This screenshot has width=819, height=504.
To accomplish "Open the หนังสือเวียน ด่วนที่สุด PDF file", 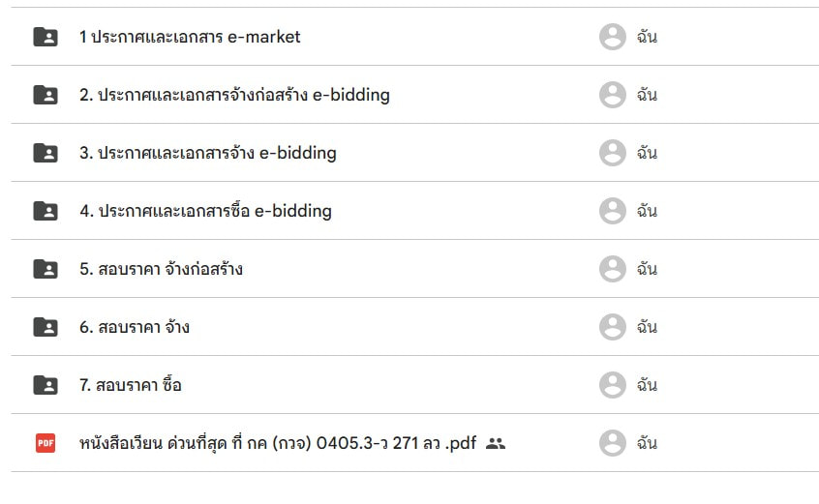I will 277,443.
